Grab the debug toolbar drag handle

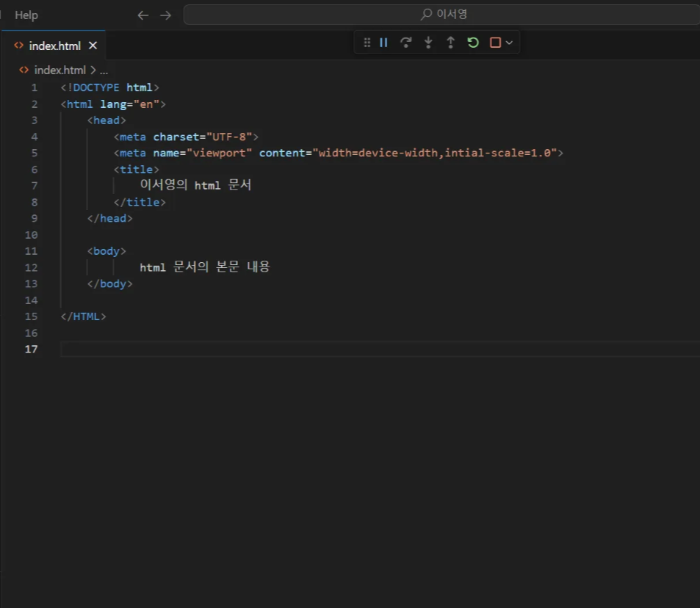tap(367, 43)
